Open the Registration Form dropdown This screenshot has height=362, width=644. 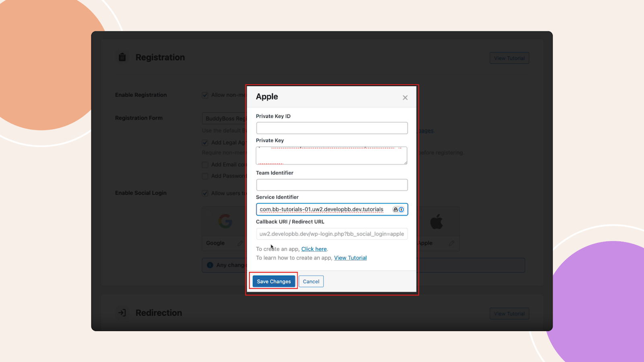click(224, 118)
